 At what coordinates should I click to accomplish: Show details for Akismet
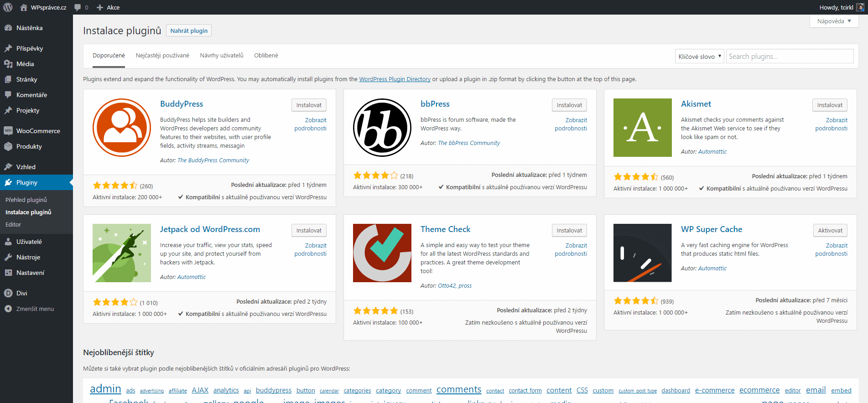832,124
